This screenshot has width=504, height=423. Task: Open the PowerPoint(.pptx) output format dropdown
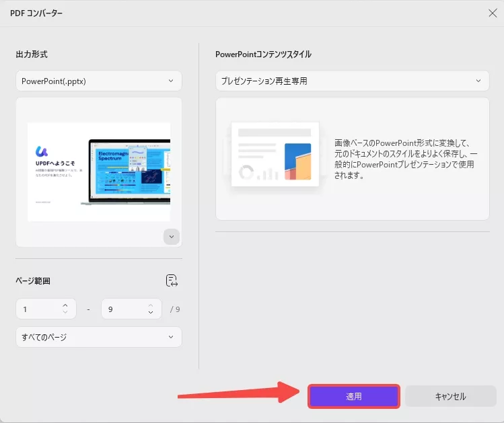click(x=99, y=81)
